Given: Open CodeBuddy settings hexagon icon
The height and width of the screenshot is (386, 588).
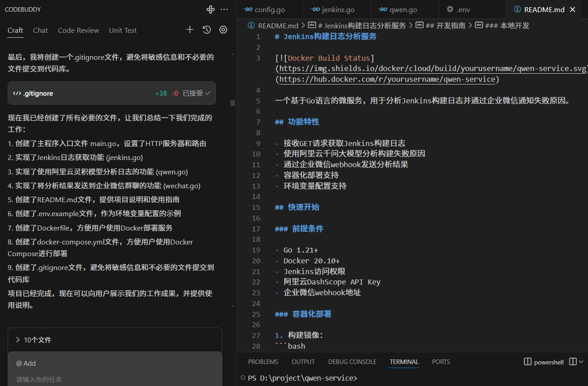Looking at the screenshot, I should 223,30.
